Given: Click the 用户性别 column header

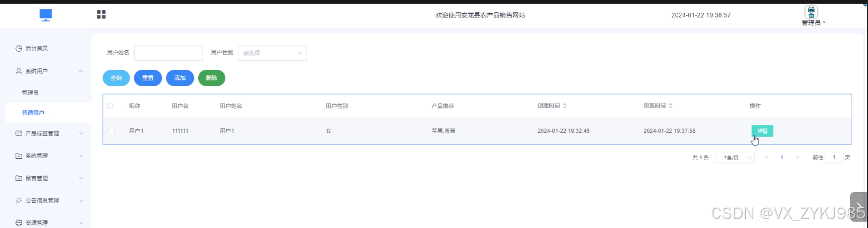Looking at the screenshot, I should pos(337,106).
